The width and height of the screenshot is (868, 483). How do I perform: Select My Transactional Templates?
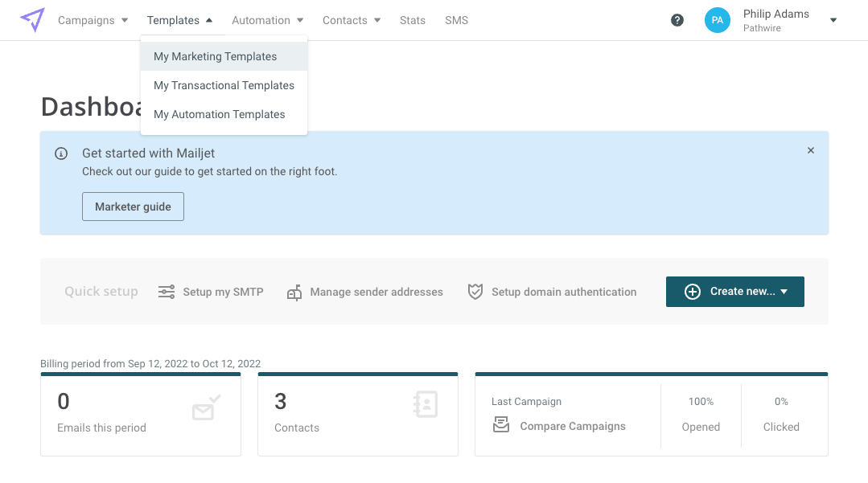point(224,85)
